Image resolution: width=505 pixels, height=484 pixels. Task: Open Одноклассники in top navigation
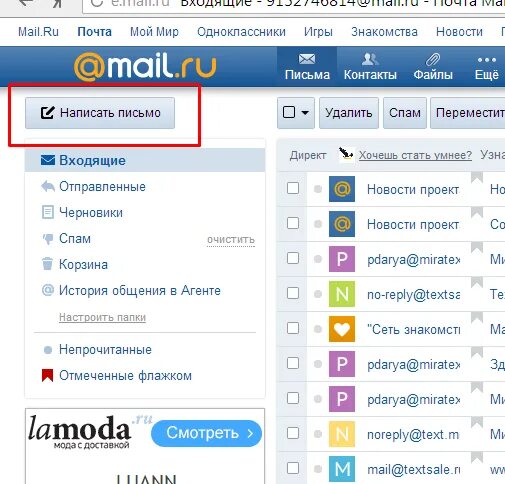(x=241, y=32)
